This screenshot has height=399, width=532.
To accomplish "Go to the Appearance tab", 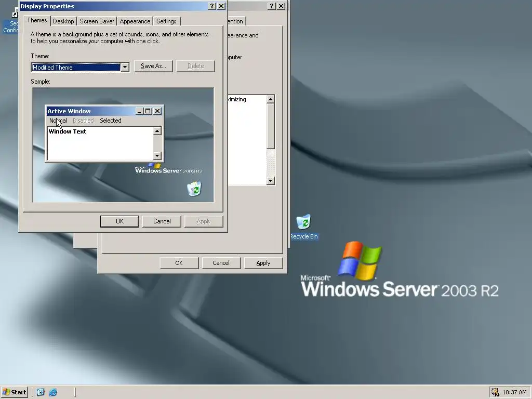I will click(x=135, y=21).
